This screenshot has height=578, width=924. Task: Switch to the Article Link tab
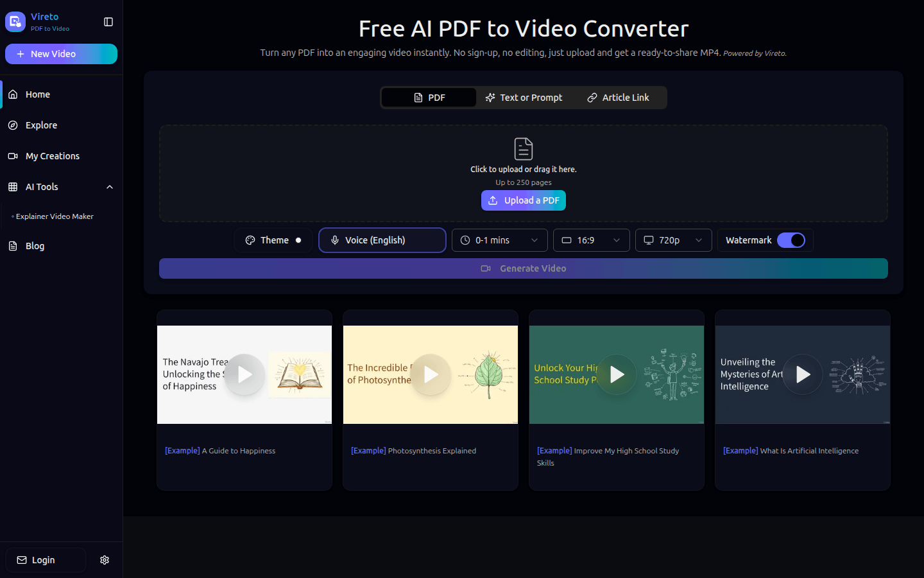coord(618,98)
